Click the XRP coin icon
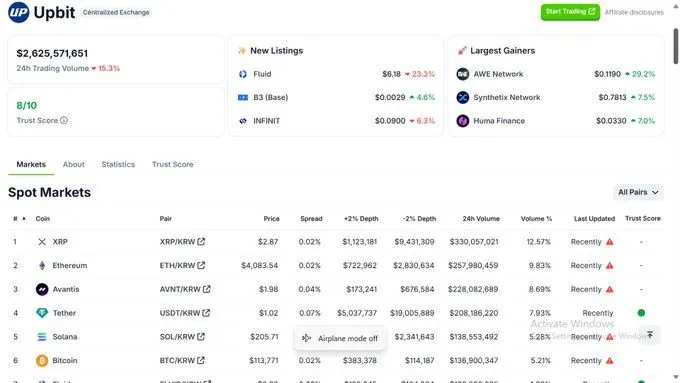The image size is (680, 383). [x=42, y=242]
